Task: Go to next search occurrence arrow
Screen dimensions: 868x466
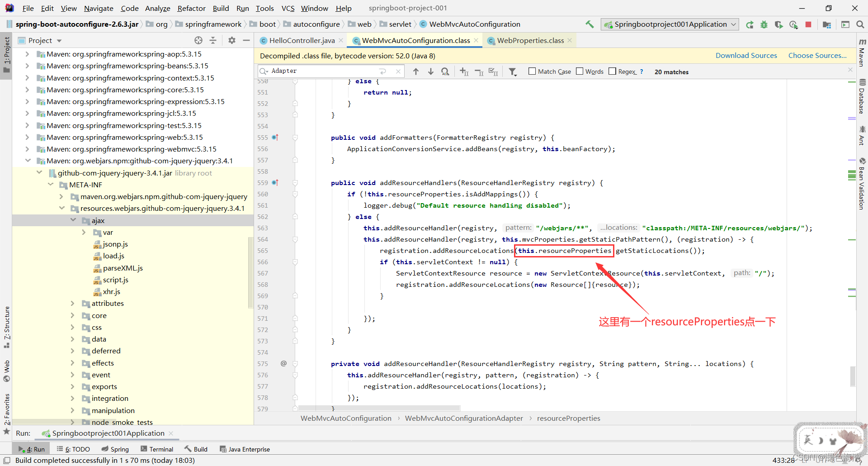Action: point(431,71)
